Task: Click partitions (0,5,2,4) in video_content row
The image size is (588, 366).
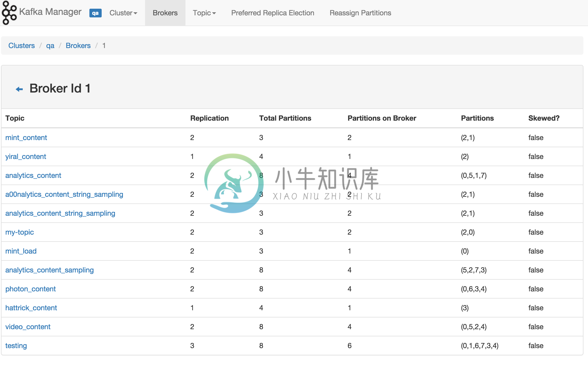Action: point(474,327)
